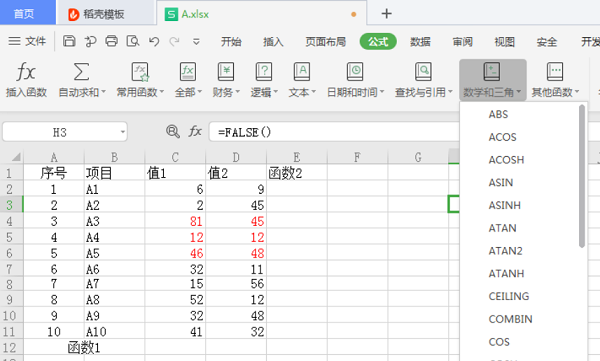Click the cell containing 函数1
Viewport: 600px width, 361px height.
(x=84, y=348)
